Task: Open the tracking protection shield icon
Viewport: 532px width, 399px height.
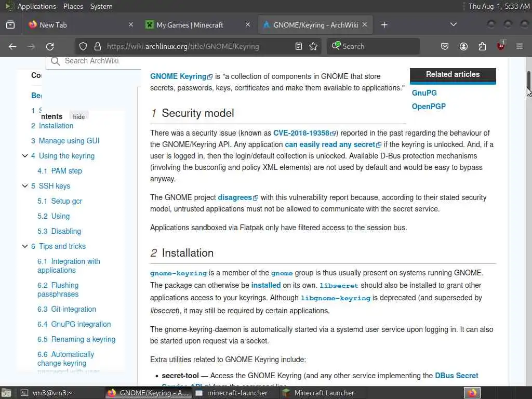Action: point(83,46)
